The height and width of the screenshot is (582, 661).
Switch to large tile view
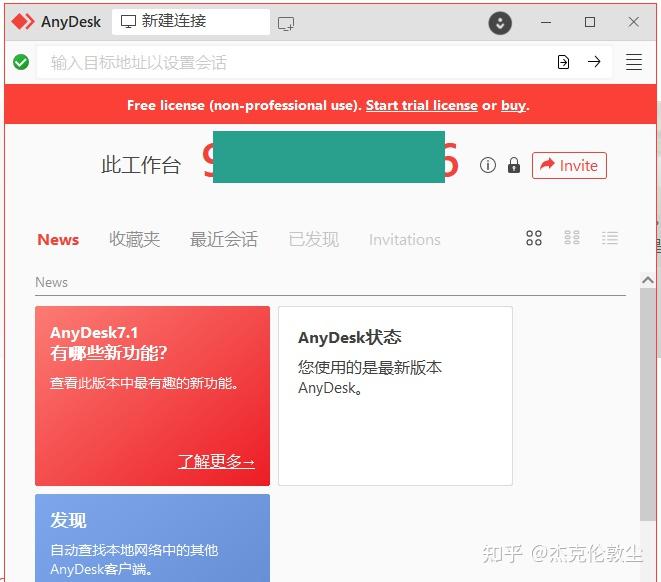pyautogui.click(x=534, y=238)
